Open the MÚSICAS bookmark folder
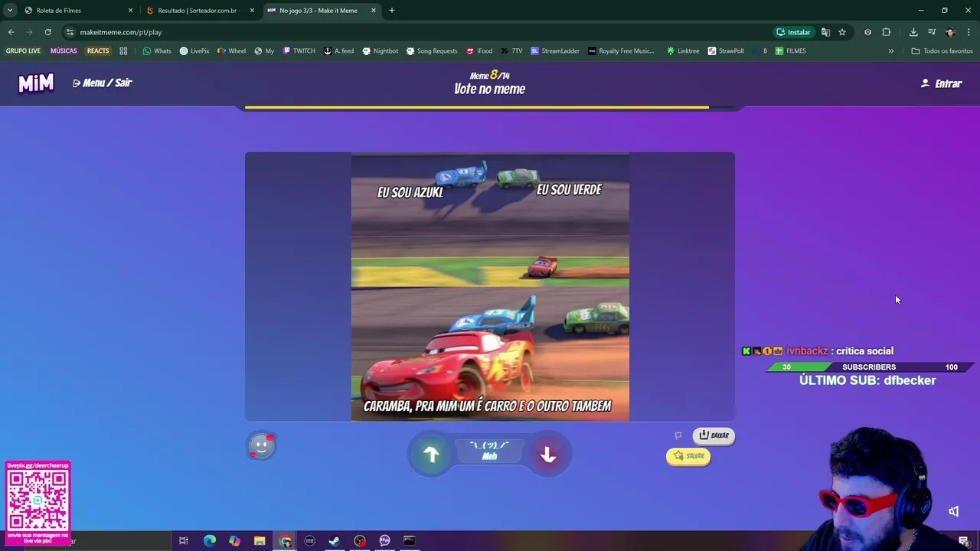 click(x=64, y=51)
